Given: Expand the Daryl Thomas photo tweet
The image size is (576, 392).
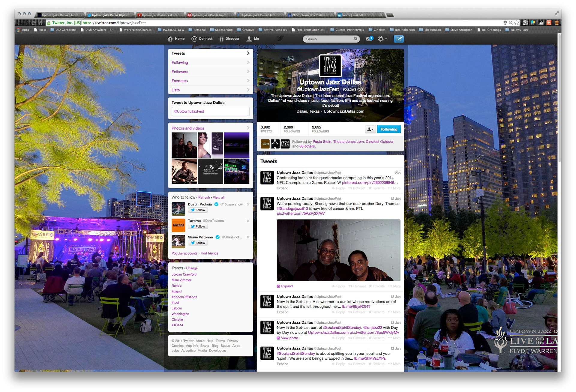Looking at the screenshot, I should [285, 286].
